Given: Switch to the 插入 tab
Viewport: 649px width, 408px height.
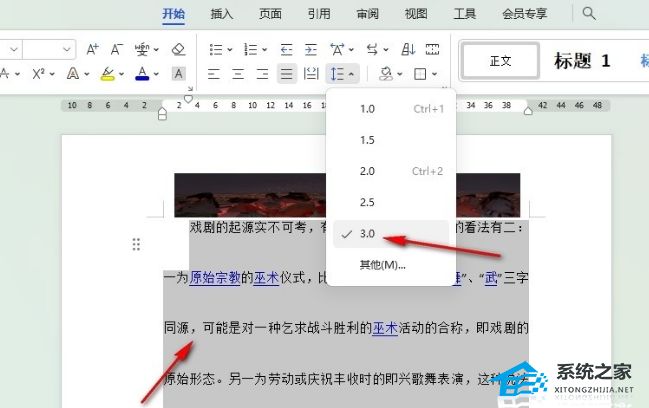Looking at the screenshot, I should click(222, 14).
